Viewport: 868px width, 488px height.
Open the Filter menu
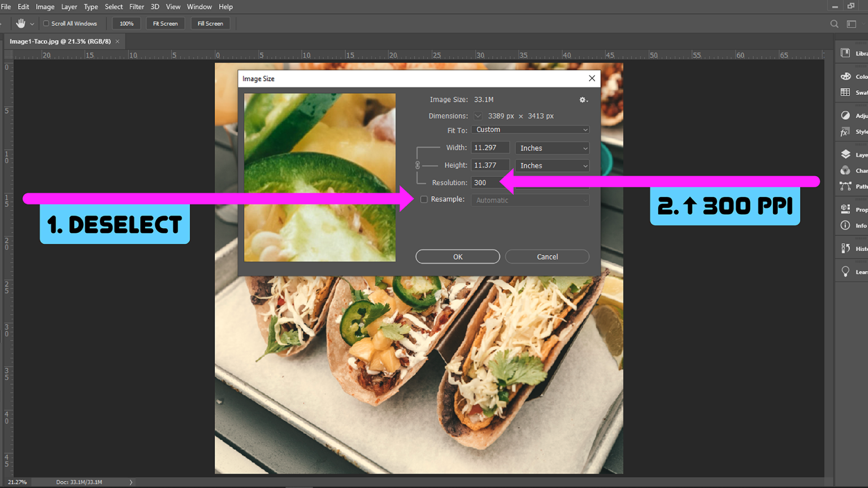136,7
